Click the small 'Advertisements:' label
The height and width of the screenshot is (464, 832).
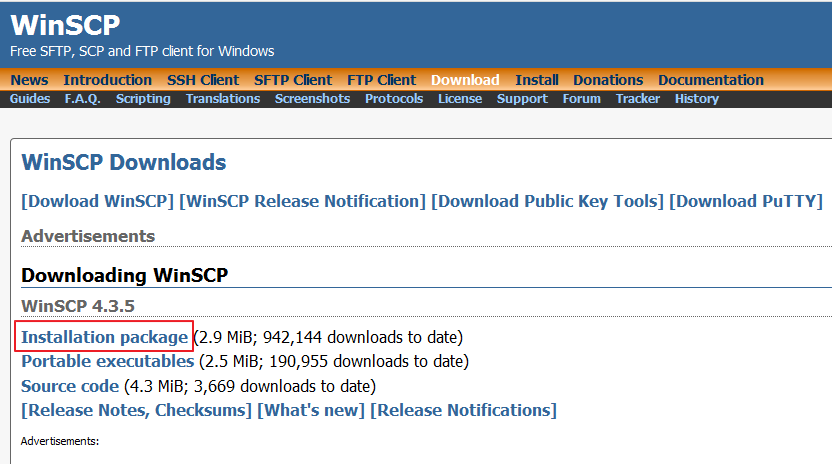(60, 441)
